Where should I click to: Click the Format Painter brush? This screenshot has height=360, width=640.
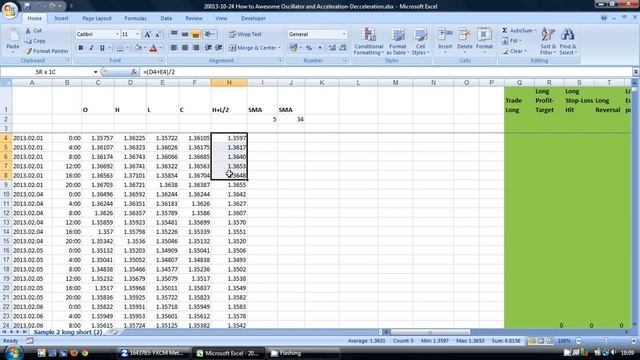(28, 51)
